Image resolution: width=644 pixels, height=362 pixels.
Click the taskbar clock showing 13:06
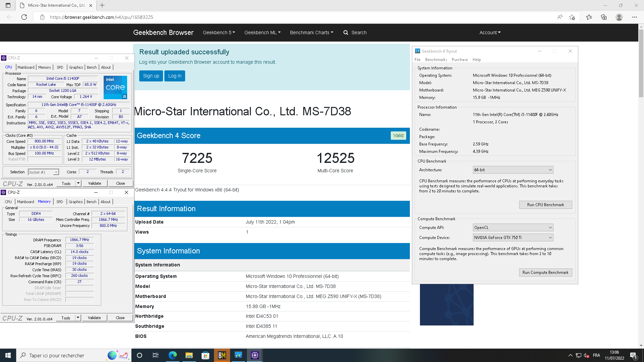click(x=614, y=355)
